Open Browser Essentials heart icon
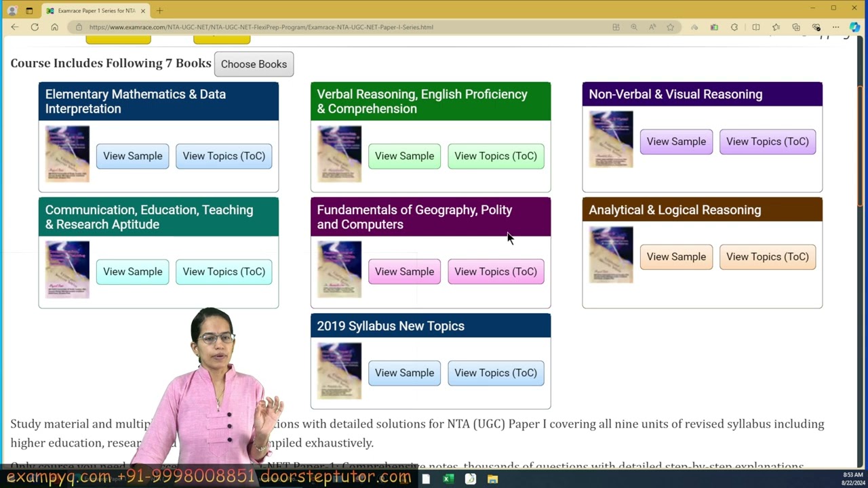 [816, 27]
